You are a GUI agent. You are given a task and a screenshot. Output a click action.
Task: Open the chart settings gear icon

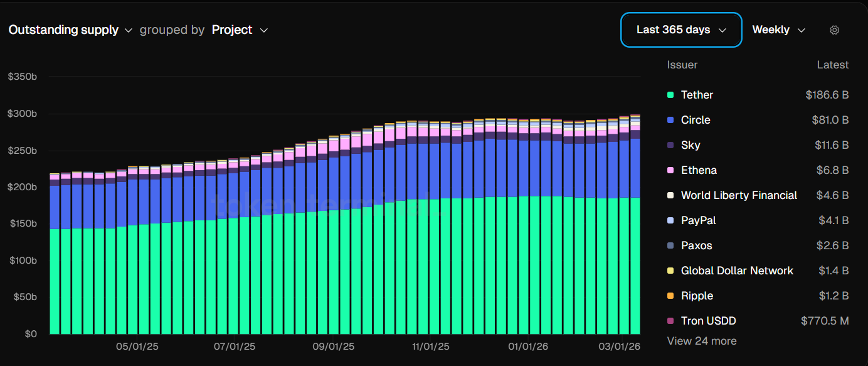point(834,30)
